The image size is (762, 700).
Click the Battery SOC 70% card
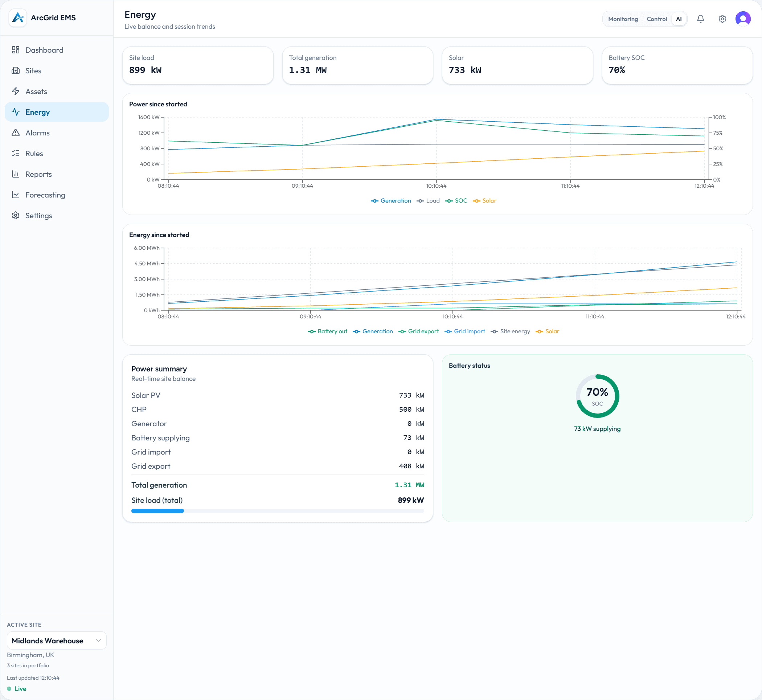point(677,65)
